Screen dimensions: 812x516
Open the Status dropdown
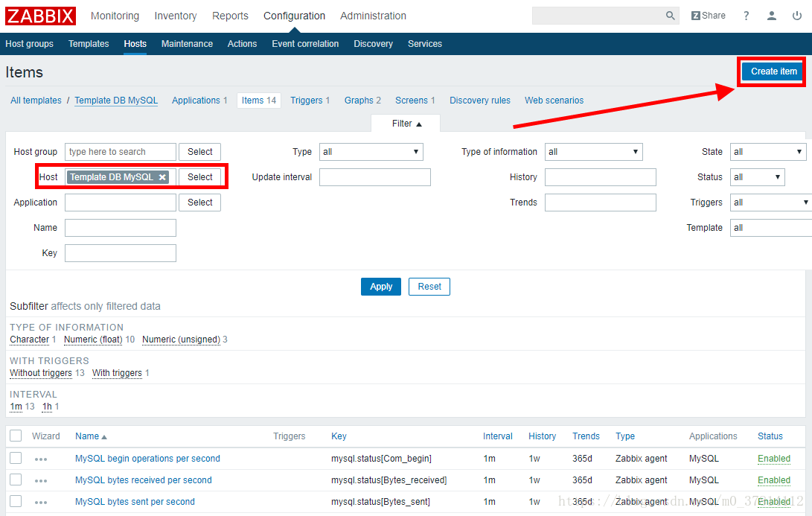[757, 177]
